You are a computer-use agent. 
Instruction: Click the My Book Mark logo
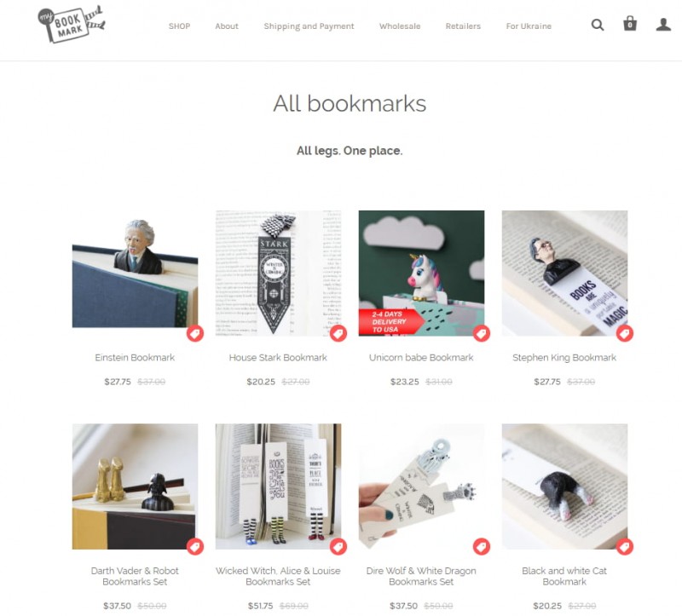[72, 25]
